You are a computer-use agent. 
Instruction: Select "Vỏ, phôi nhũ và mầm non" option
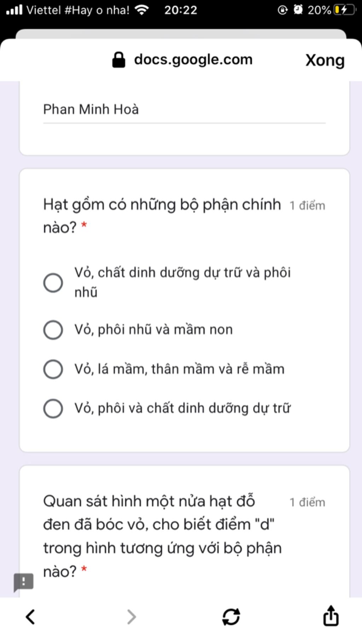tap(53, 330)
